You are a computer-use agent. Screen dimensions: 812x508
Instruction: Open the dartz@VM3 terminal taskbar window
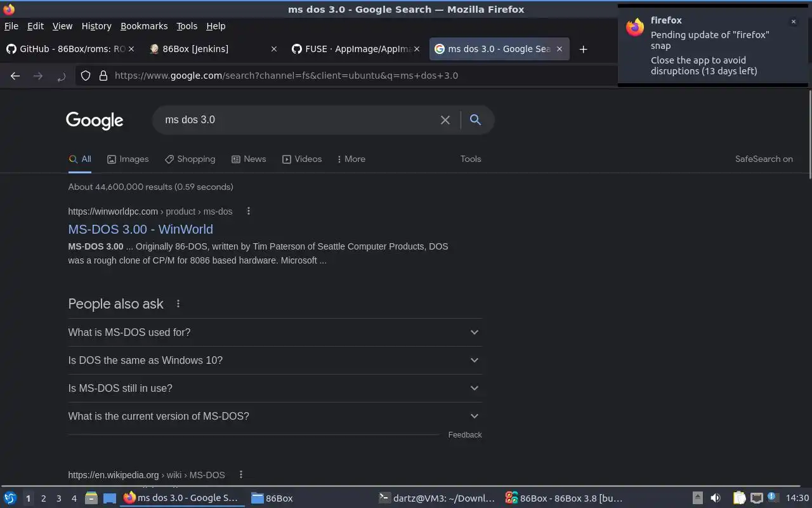coord(437,498)
